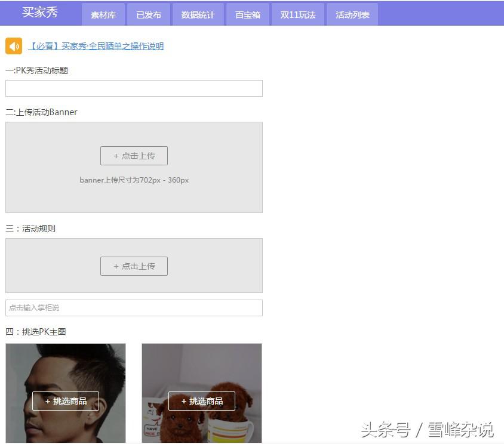Click the PK秀活动标题 input box
The image size is (504, 444).
[x=134, y=88]
